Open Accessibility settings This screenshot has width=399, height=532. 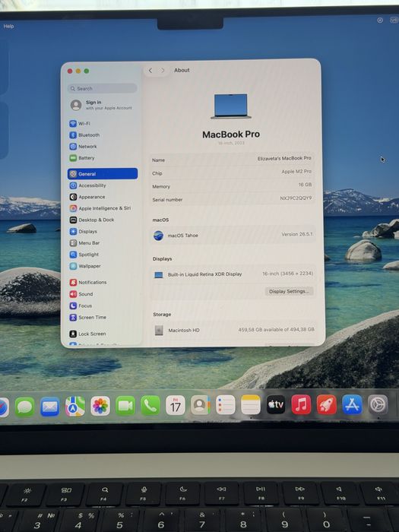coord(87,185)
